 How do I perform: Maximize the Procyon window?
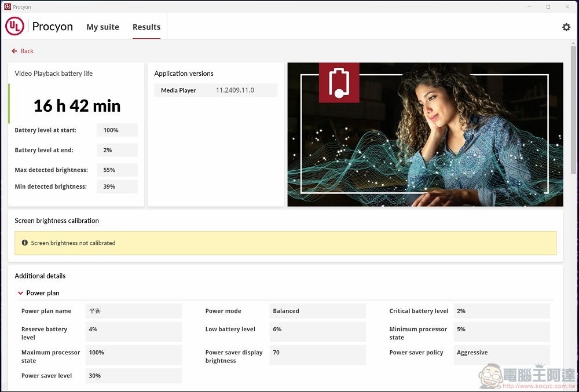(548, 7)
